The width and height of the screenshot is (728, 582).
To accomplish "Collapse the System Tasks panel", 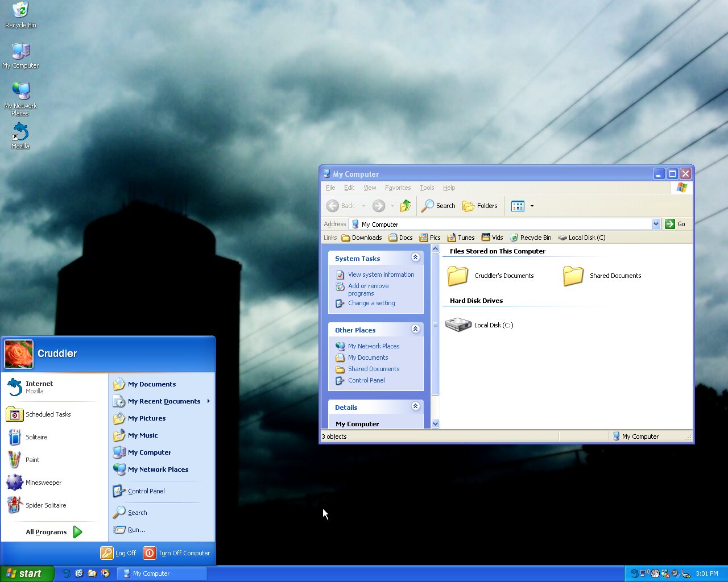I will coord(415,258).
